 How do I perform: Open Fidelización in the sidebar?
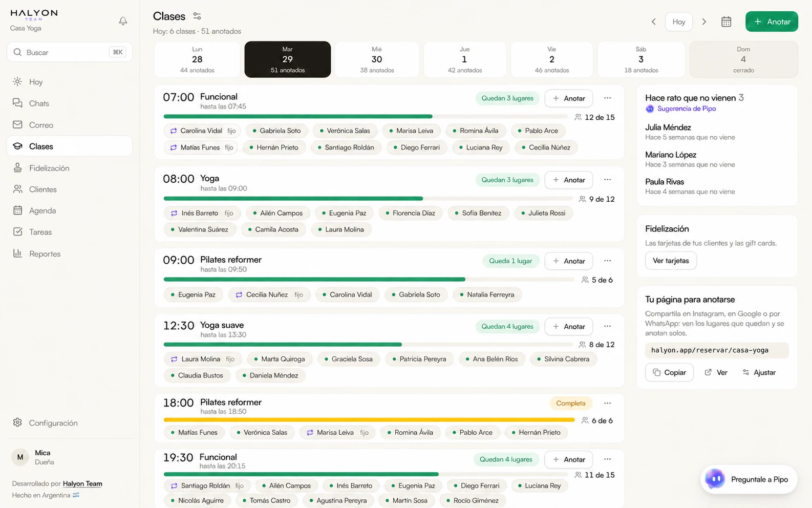pyautogui.click(x=70, y=168)
